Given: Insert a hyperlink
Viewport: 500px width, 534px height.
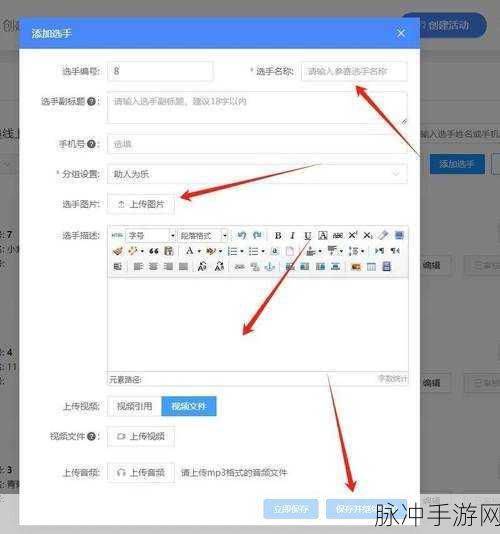Looking at the screenshot, I should [x=240, y=267].
